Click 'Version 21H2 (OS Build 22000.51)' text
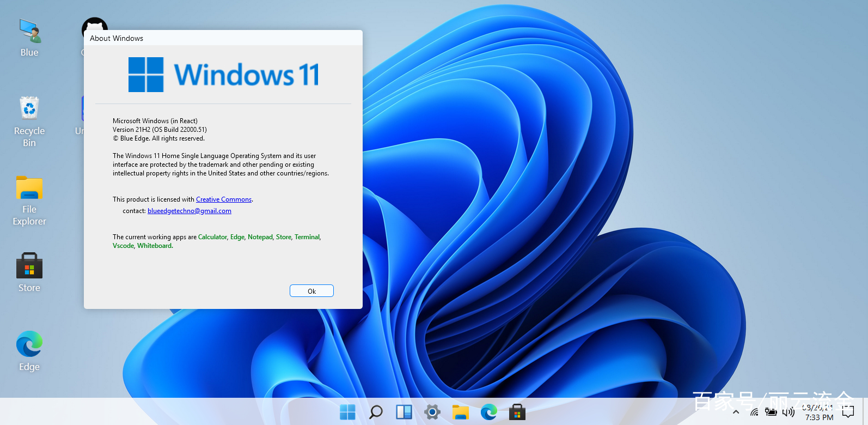The height and width of the screenshot is (425, 868). [x=160, y=130]
